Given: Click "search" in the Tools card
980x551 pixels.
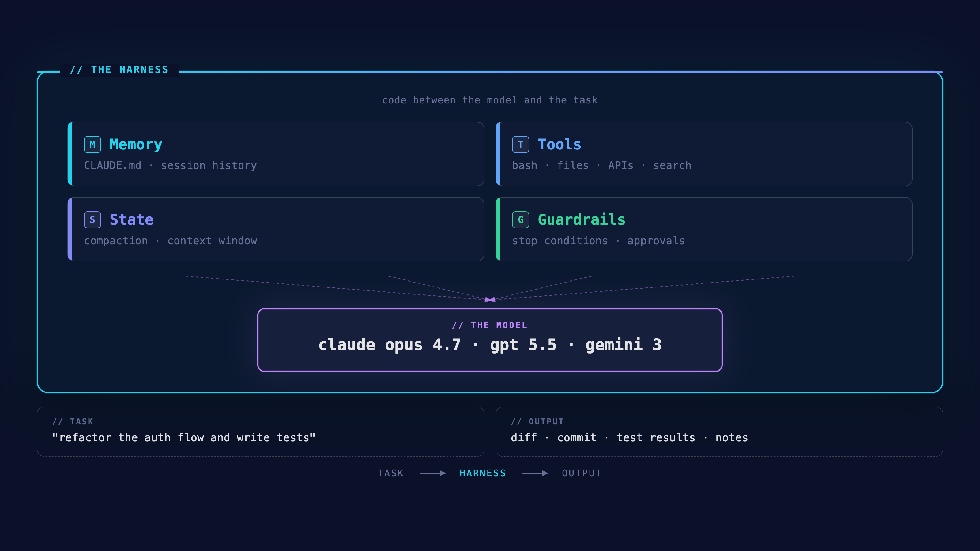Looking at the screenshot, I should (x=672, y=165).
